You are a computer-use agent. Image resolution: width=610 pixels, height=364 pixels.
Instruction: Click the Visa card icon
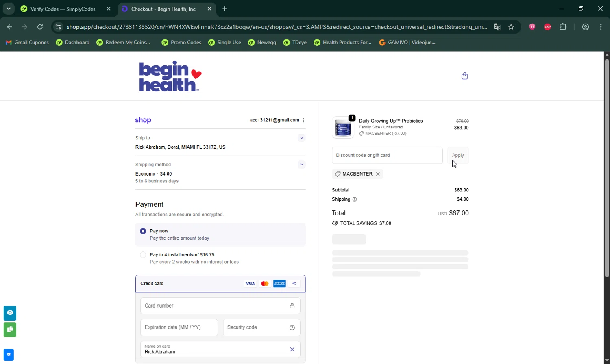tap(250, 284)
